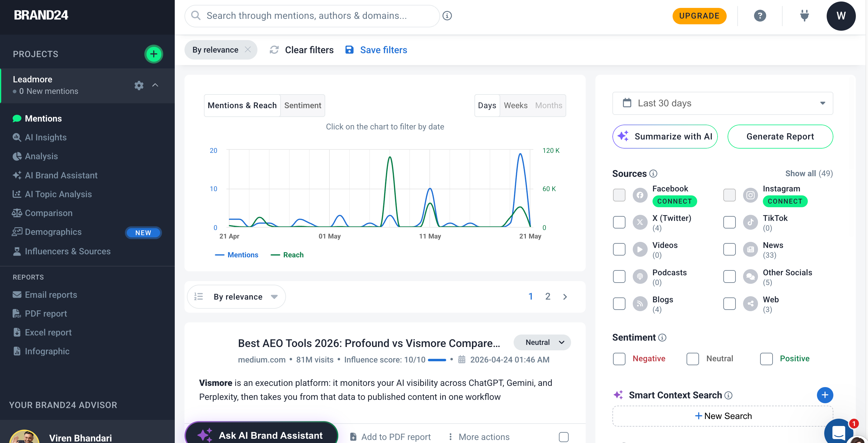Click the green add project plus icon
Image resolution: width=868 pixels, height=443 pixels.
tap(154, 54)
